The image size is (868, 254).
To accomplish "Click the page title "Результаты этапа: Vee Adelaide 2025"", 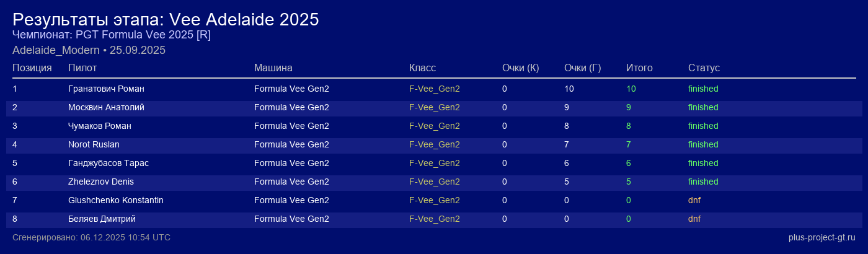I will pos(166,20).
